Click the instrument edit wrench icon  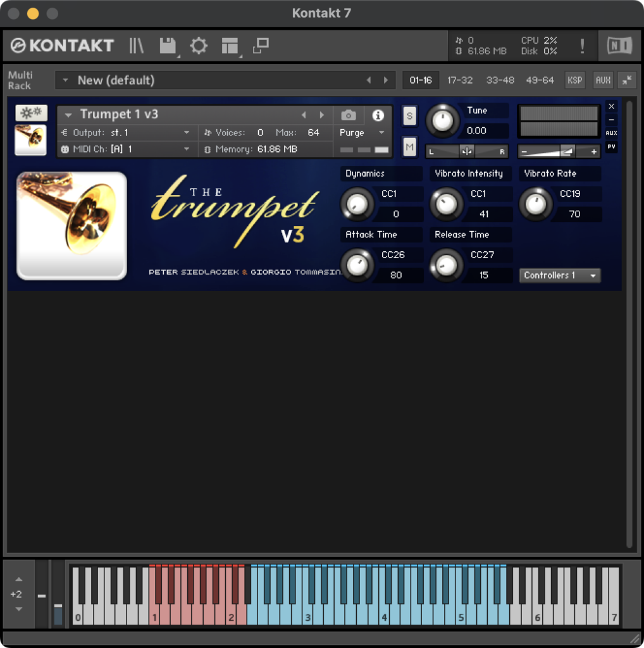coord(31,113)
